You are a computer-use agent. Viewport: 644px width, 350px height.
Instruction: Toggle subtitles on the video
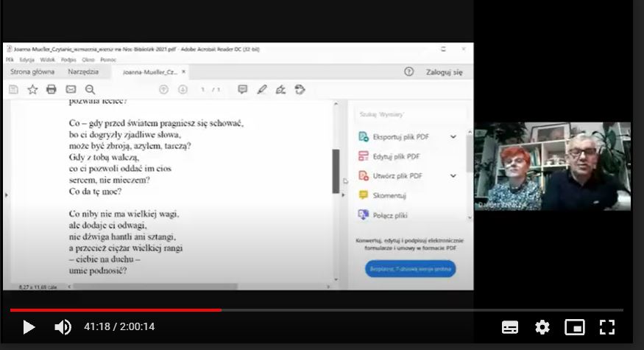click(x=510, y=327)
